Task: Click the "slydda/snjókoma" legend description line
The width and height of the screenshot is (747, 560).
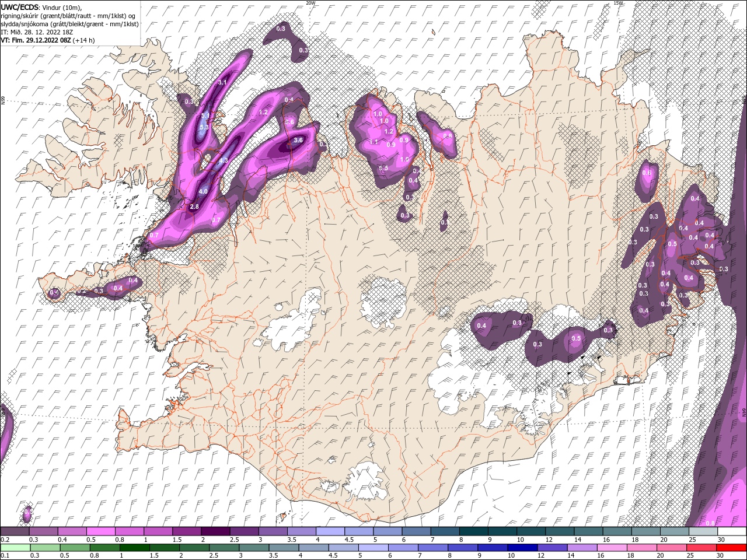Action: click(x=69, y=24)
